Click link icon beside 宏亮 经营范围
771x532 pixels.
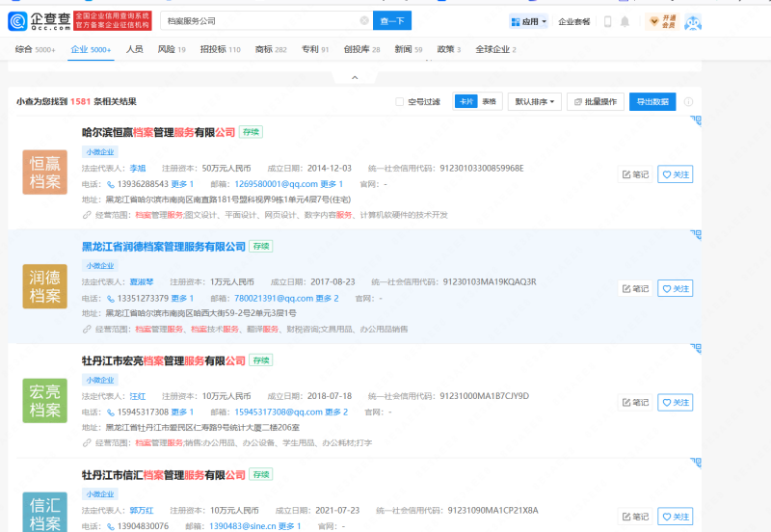click(87, 443)
